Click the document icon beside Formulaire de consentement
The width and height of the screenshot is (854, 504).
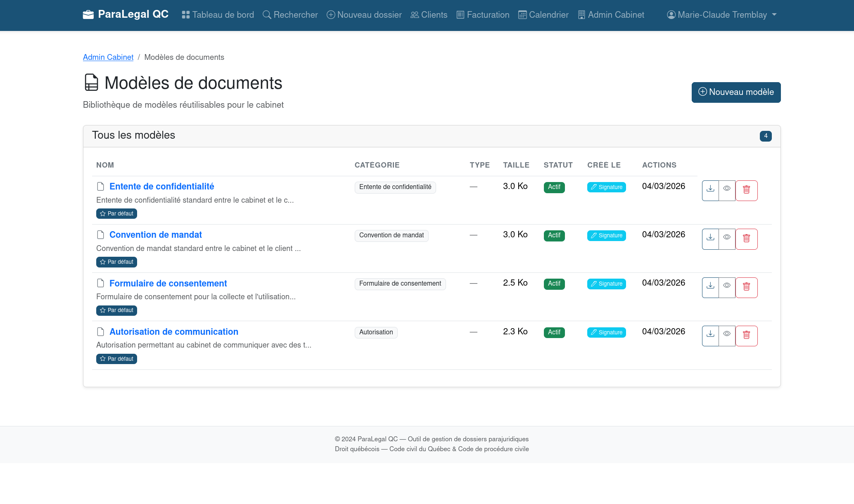tap(100, 283)
